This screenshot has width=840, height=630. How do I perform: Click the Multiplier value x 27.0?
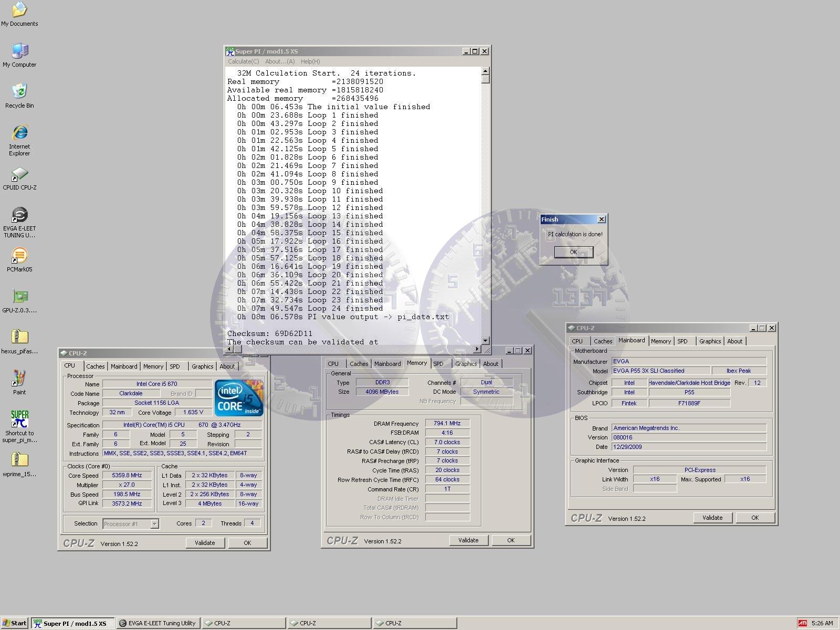(x=127, y=485)
